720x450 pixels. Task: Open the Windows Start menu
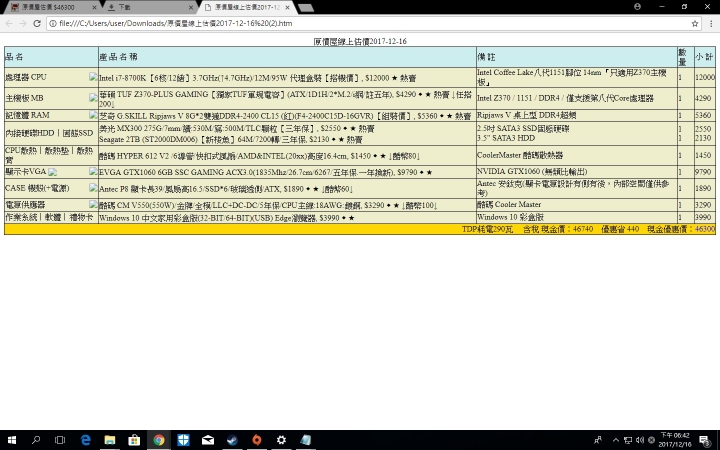click(x=11, y=440)
